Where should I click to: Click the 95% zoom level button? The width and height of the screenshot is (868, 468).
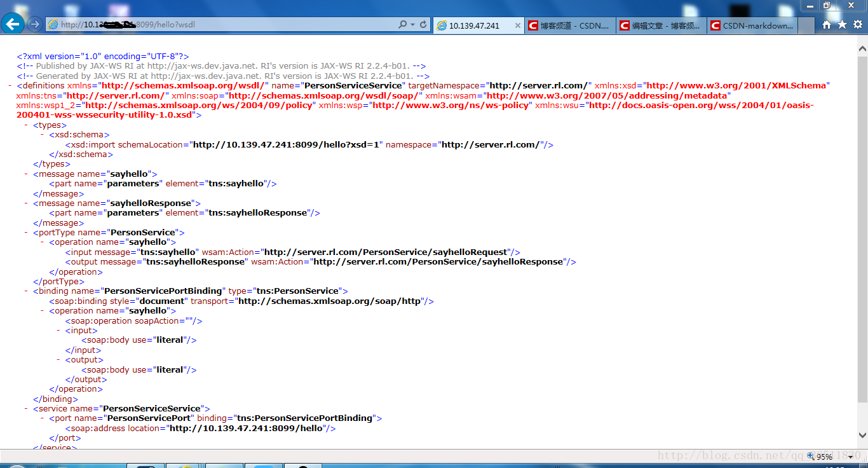point(825,457)
